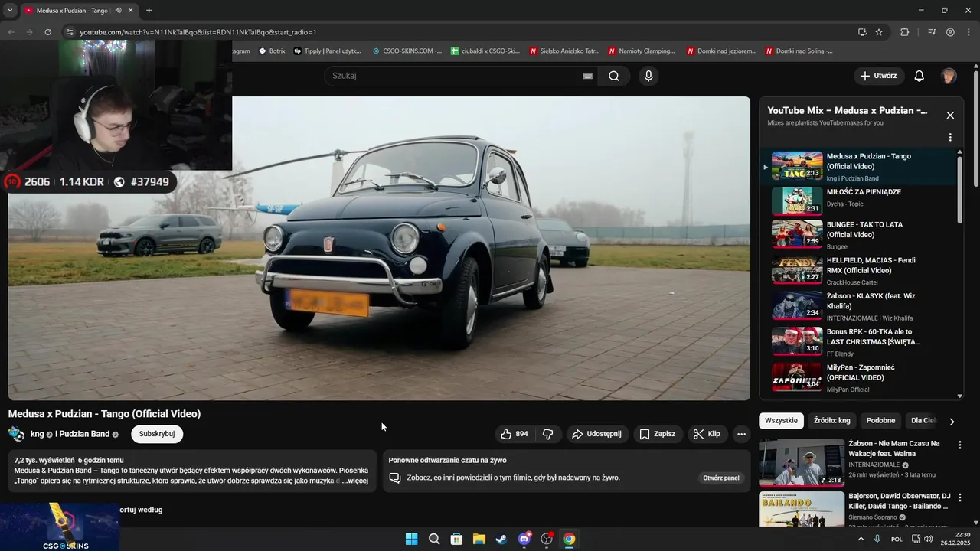Open more actions menu beside Klip
This screenshot has width=980, height=551.
tap(741, 434)
